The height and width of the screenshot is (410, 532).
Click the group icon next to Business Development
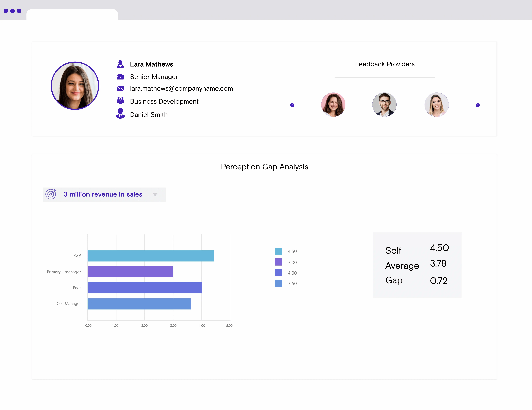point(120,100)
